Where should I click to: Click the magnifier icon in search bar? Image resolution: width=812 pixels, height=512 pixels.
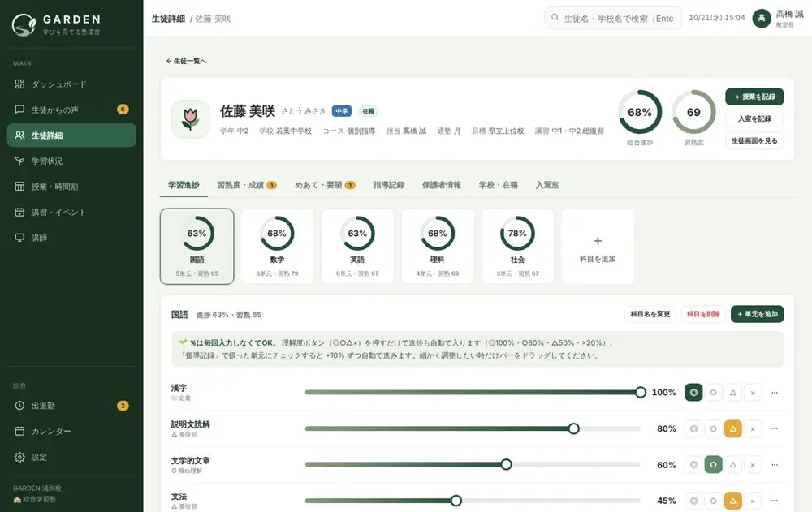click(x=555, y=18)
